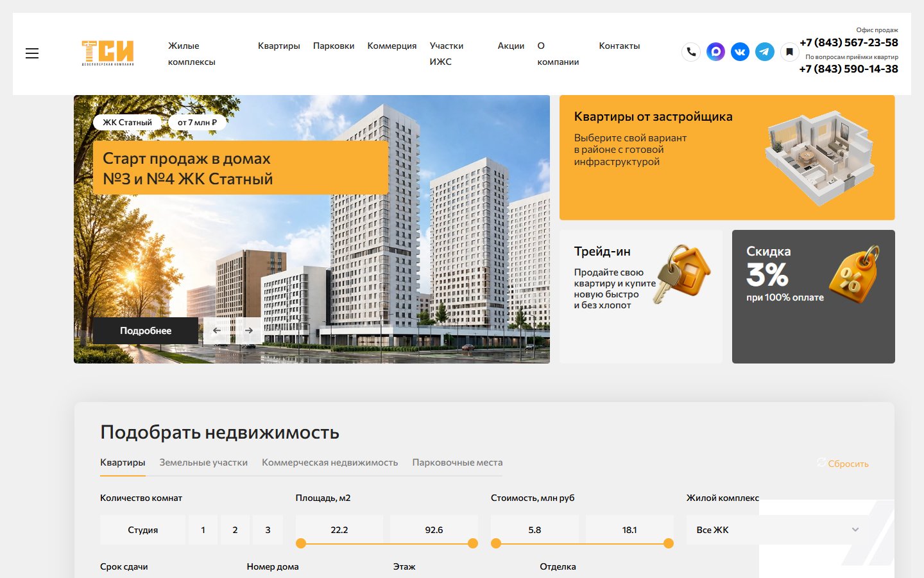
Task: Open Коммерция menu item
Action: [392, 46]
